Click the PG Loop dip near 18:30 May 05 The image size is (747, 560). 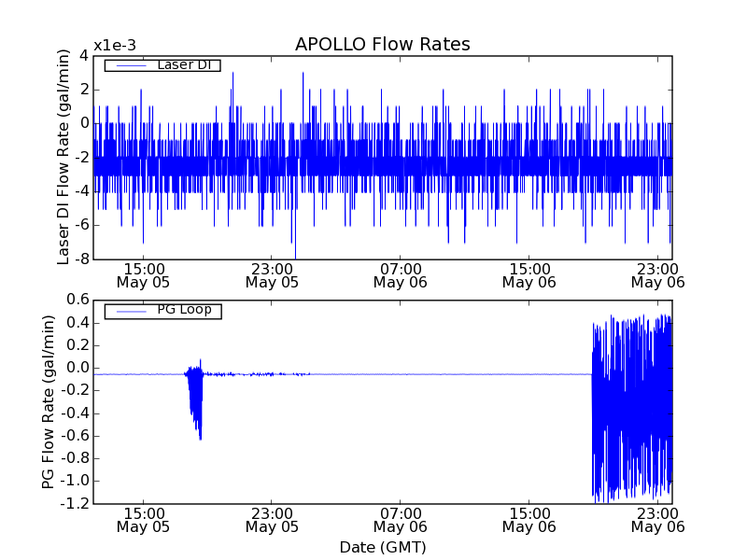[x=195, y=400]
